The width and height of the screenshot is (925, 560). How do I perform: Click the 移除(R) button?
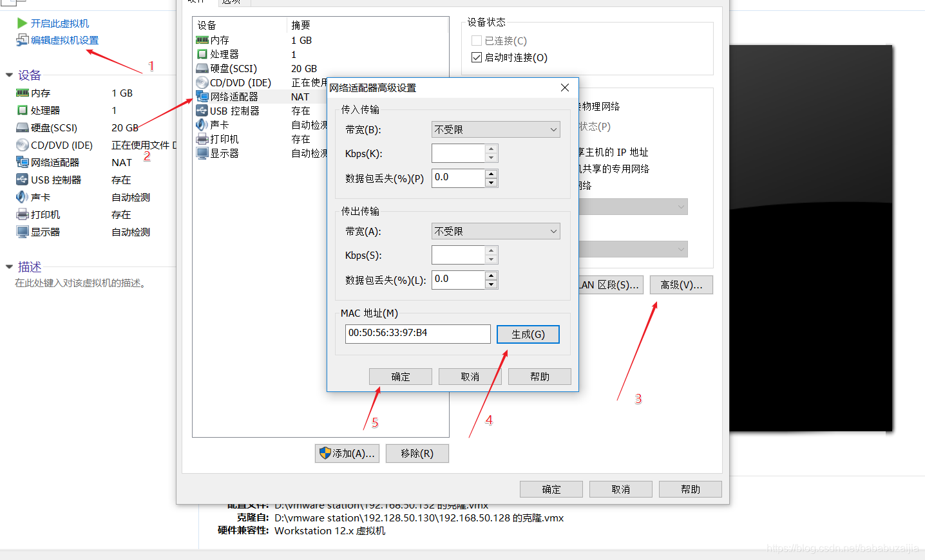[417, 453]
